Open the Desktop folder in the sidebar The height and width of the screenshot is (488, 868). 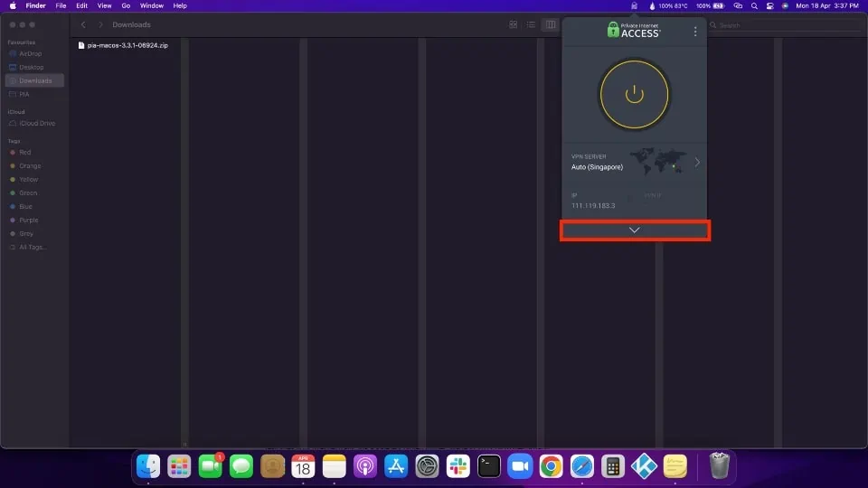click(x=31, y=67)
